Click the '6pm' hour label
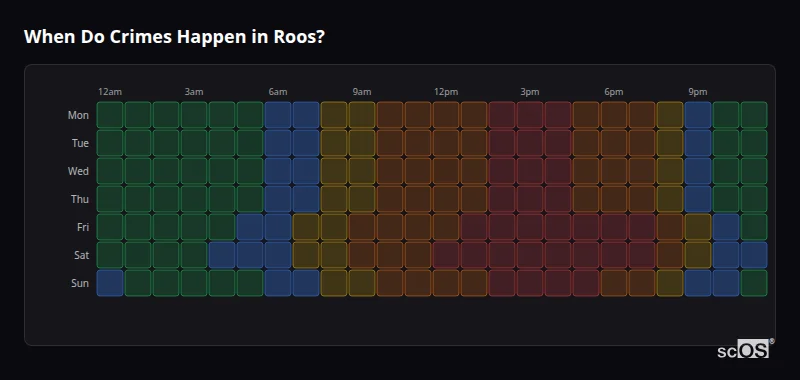 click(614, 92)
